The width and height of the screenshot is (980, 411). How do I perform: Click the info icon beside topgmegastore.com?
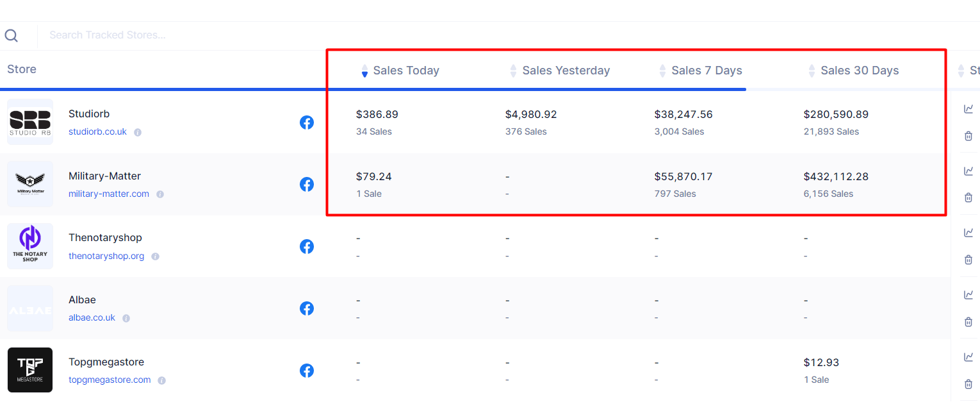[x=161, y=380]
